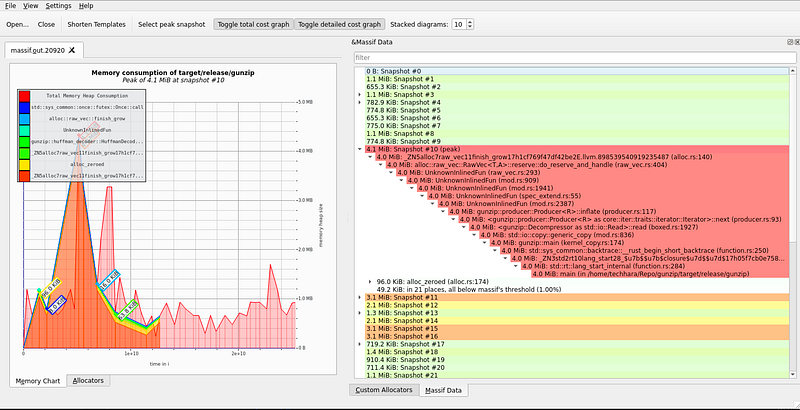This screenshot has width=800, height=410.
Task: Switch to the Allocators tab
Action: coord(88,381)
